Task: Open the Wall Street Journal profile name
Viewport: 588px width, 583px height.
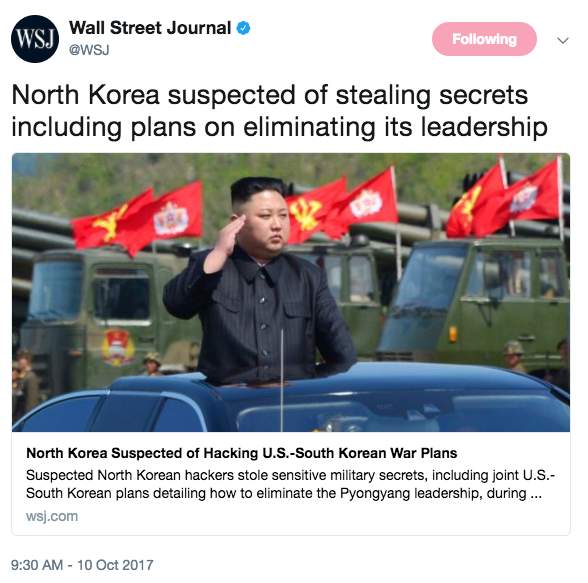Action: pyautogui.click(x=150, y=28)
